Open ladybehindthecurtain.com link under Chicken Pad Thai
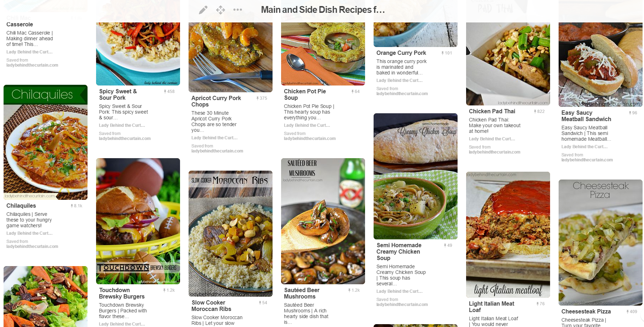This screenshot has width=644, height=327. click(x=494, y=152)
